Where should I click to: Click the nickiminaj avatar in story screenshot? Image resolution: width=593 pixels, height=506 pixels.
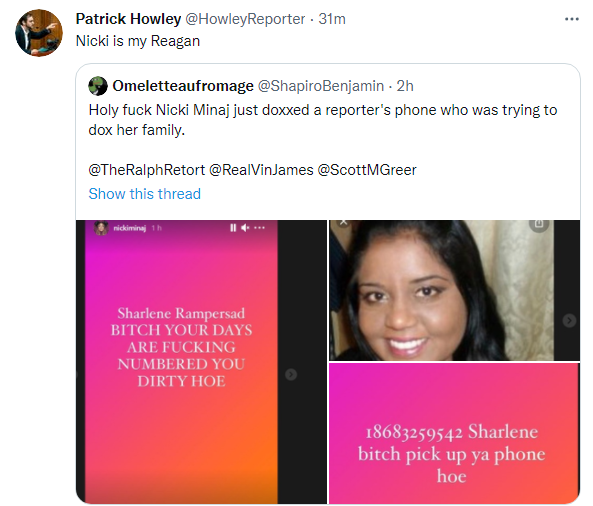[101, 228]
